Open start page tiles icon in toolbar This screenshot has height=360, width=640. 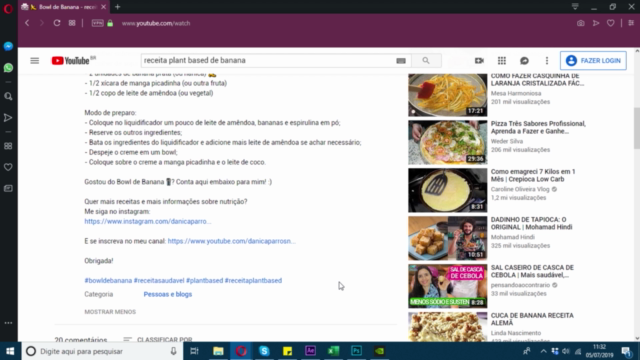[x=72, y=23]
